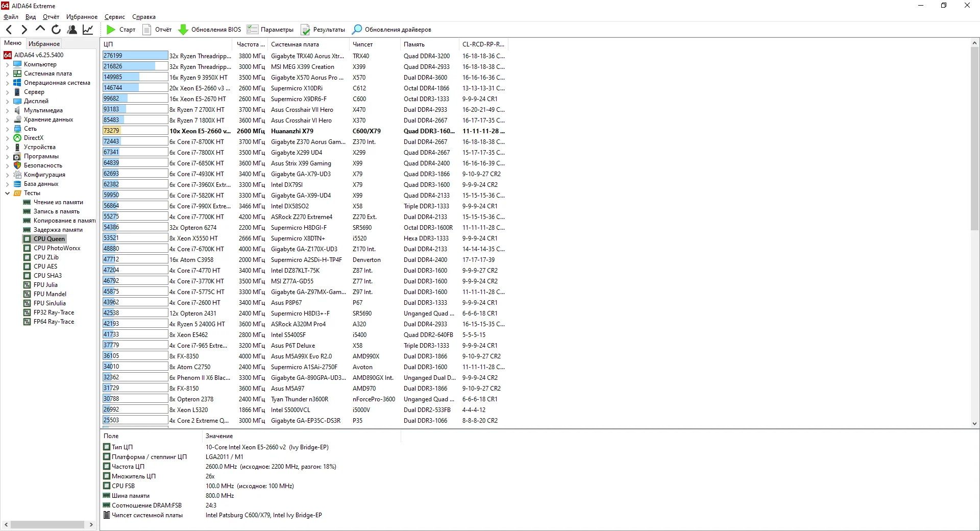Click the results list scroll-down arrow

pos(974,423)
